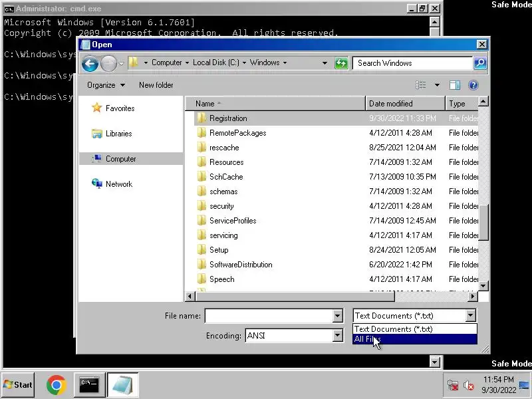The image size is (532, 399).
Task: Expand the dropdown arrow after Computer breadcrumb
Action: (x=187, y=63)
